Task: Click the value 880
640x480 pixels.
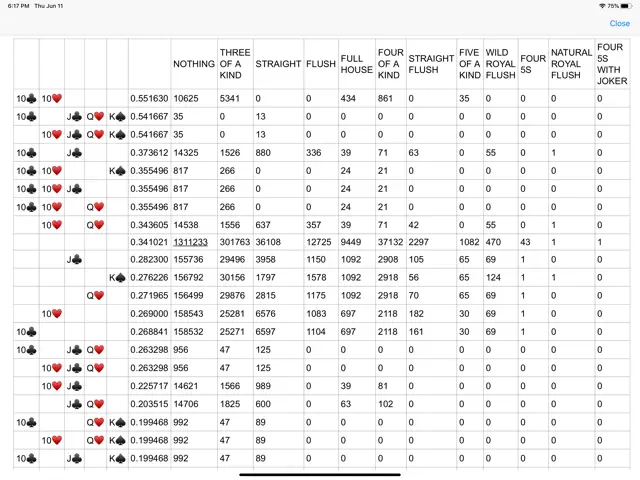Action: point(263,153)
